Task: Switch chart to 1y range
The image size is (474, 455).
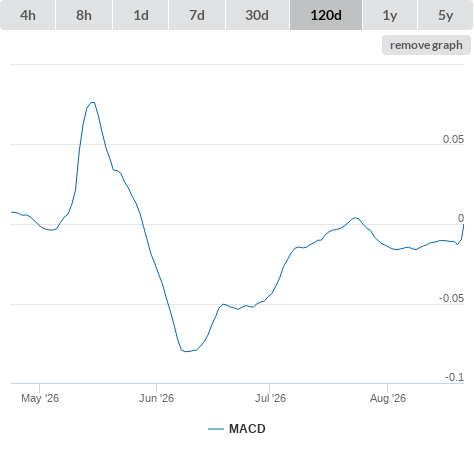Action: pos(390,15)
